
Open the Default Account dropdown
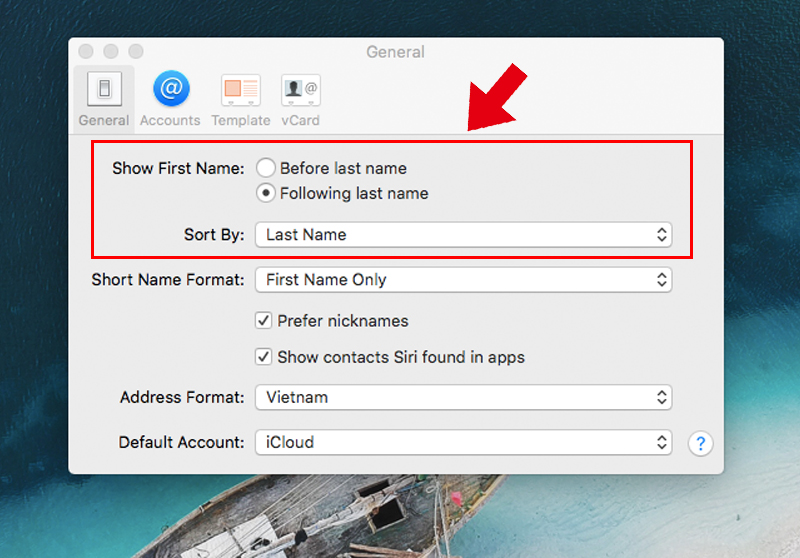[x=463, y=442]
